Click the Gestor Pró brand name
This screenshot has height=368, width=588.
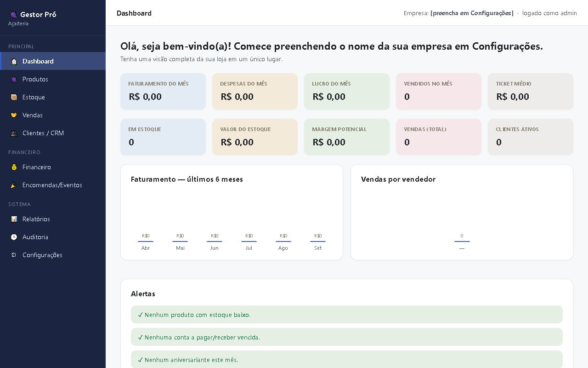(38, 15)
